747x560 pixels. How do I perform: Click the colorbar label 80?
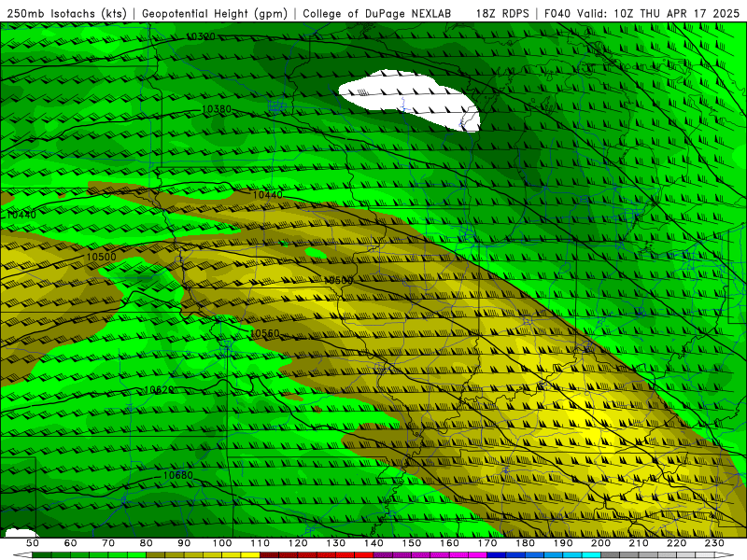point(146,543)
